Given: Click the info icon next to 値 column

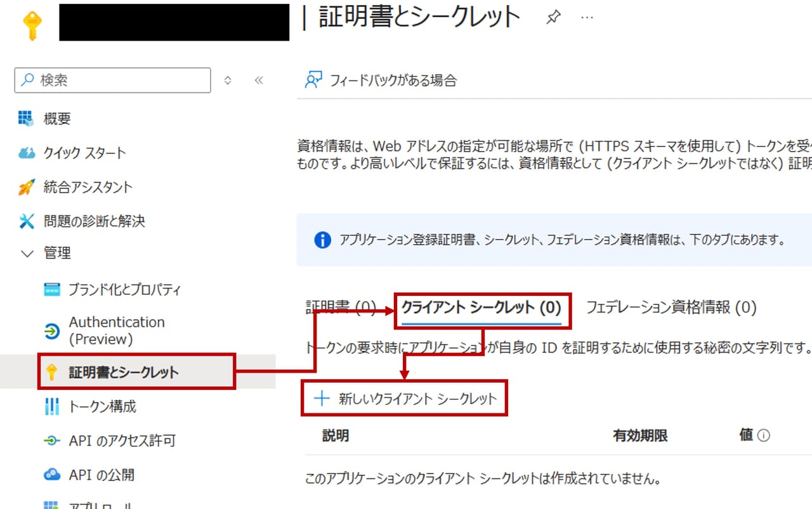Looking at the screenshot, I should coord(764,435).
